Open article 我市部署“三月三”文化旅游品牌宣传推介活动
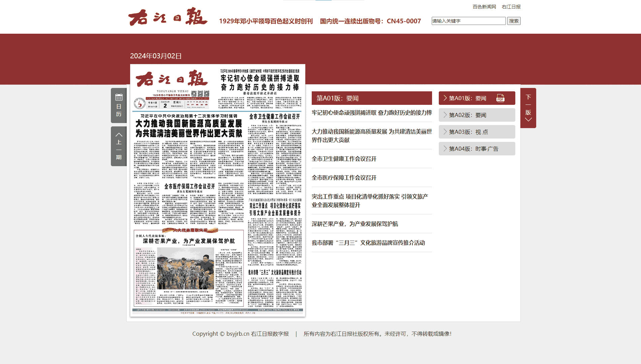 (368, 243)
